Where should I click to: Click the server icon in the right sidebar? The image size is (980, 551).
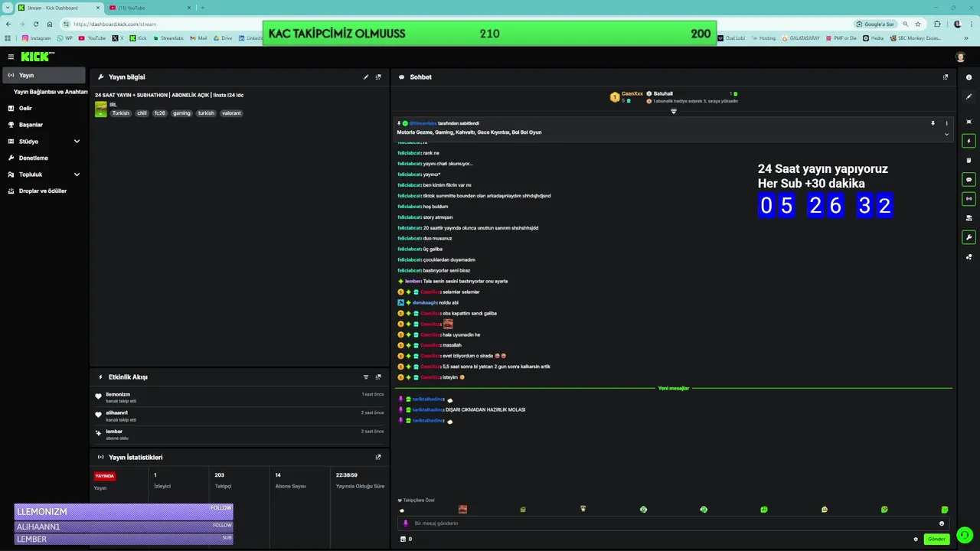[969, 218]
